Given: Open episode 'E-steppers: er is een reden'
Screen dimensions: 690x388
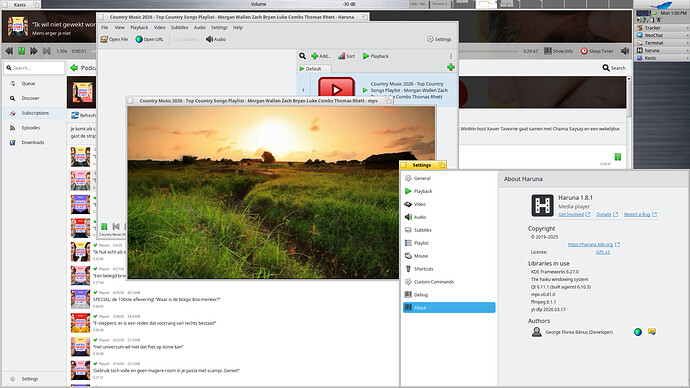Looking at the screenshot, I should point(154,323).
